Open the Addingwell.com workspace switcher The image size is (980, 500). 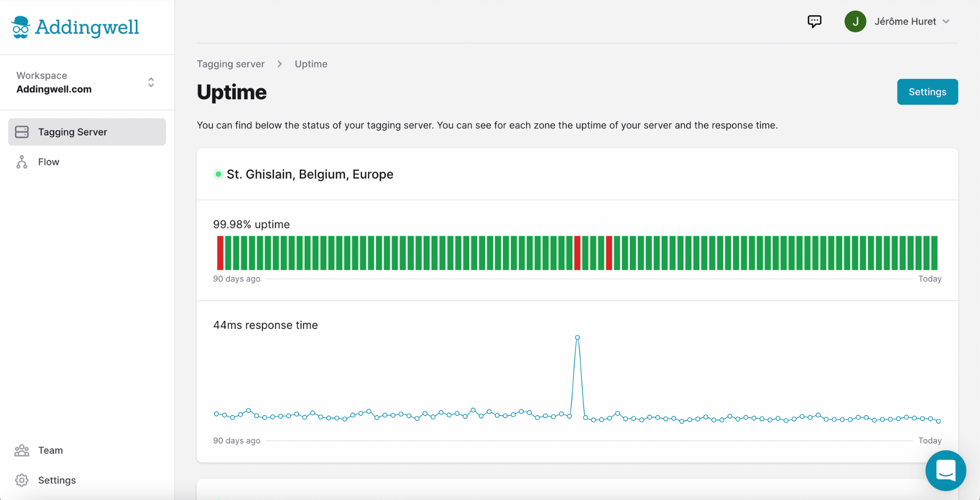click(87, 83)
